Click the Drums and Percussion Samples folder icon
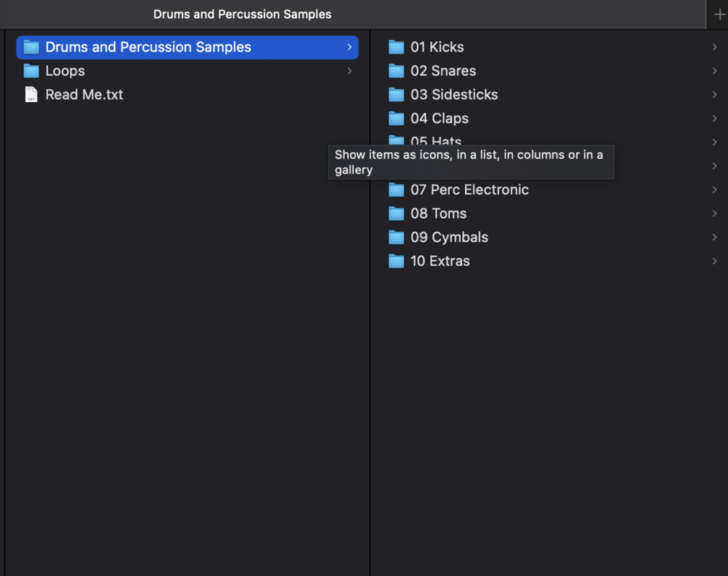The image size is (728, 576). [31, 47]
